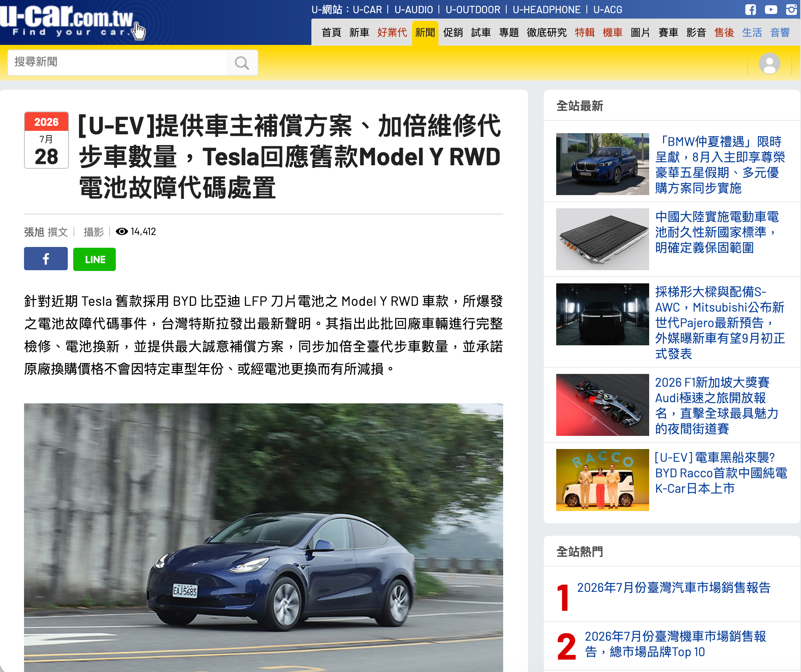Open the user account avatar icon

tap(769, 63)
